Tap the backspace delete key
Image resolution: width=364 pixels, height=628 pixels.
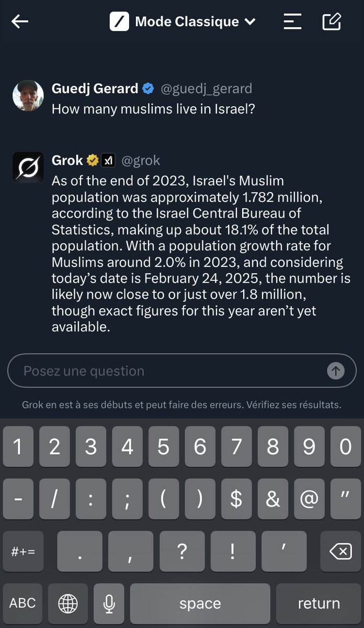[340, 551]
